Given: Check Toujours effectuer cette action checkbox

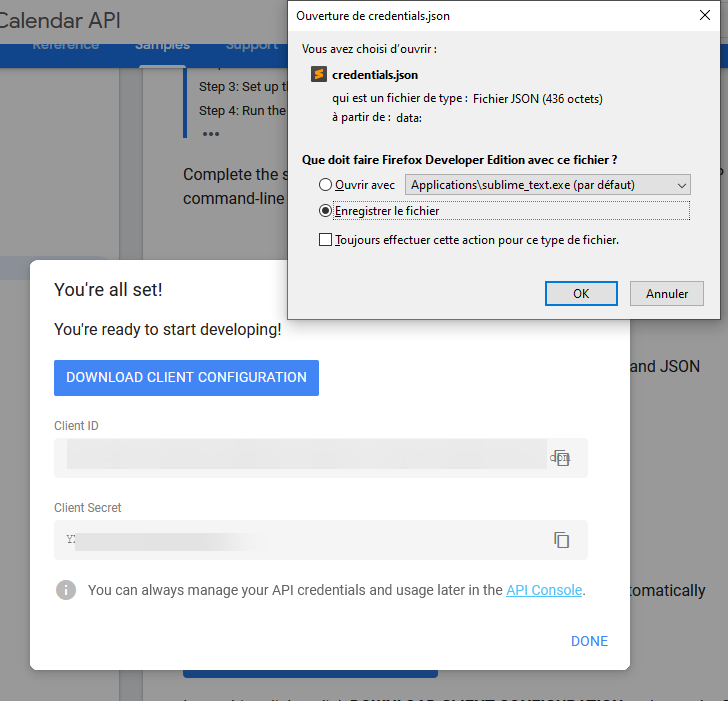Looking at the screenshot, I should (x=325, y=240).
